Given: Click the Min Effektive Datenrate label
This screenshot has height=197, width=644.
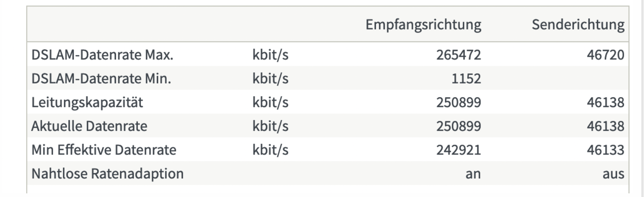Looking at the screenshot, I should coord(104,150).
